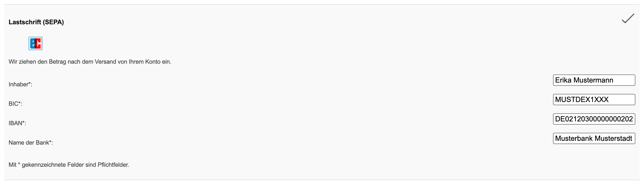Focus the bank name field Musterbank Musterstadt

pyautogui.click(x=594, y=138)
